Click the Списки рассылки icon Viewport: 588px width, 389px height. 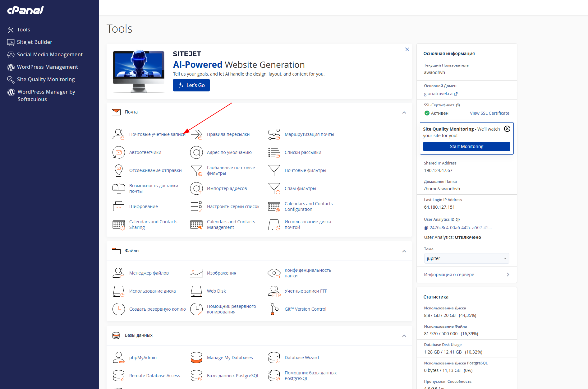[274, 152]
